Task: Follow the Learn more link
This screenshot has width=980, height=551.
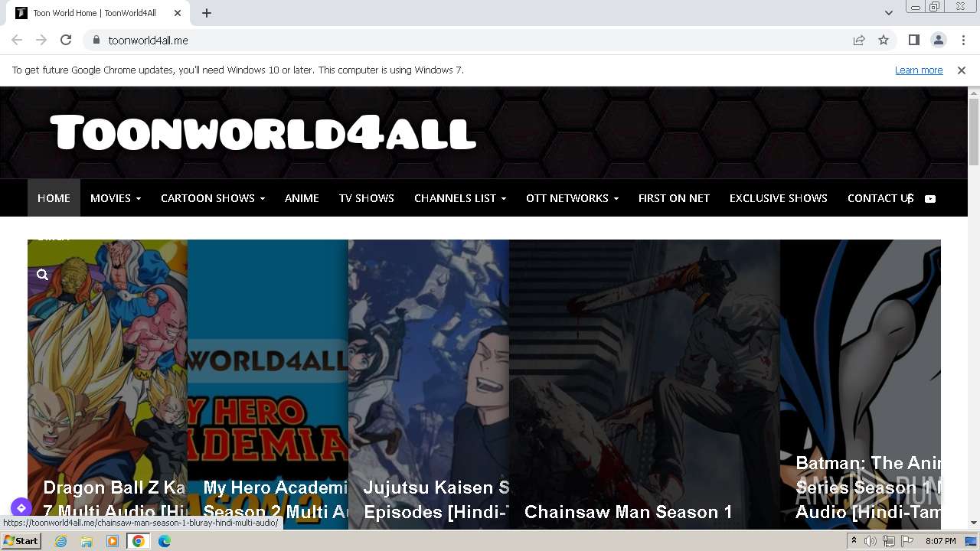Action: [x=919, y=70]
